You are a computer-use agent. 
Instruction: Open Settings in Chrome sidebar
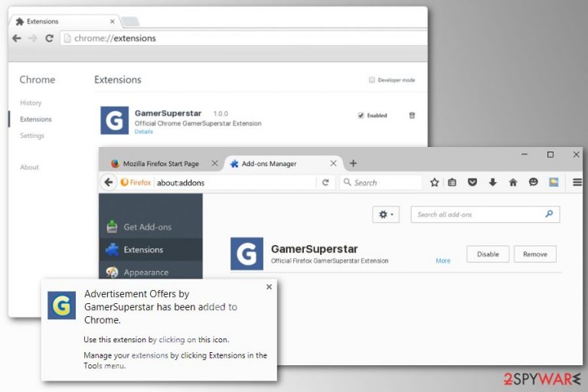coord(32,136)
